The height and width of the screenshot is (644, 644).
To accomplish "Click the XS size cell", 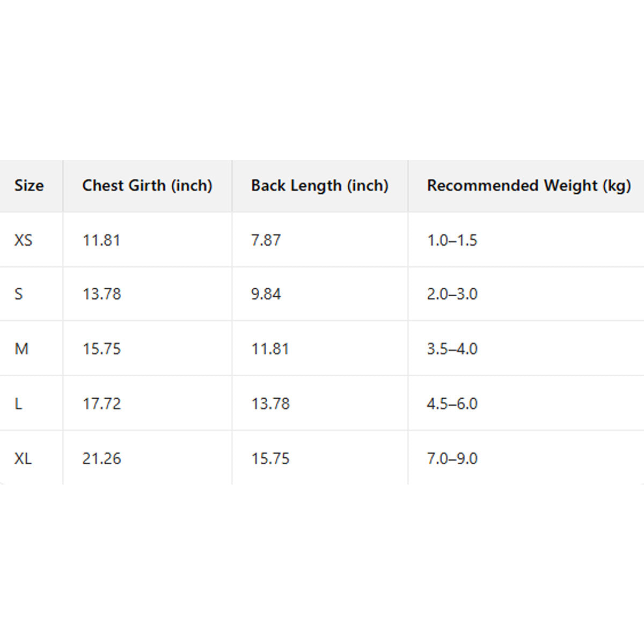I will pyautogui.click(x=24, y=240).
